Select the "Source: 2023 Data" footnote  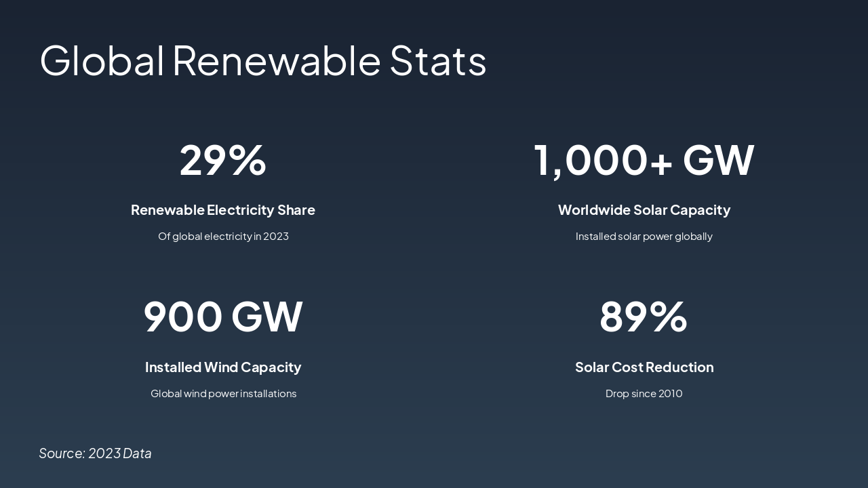(x=96, y=453)
